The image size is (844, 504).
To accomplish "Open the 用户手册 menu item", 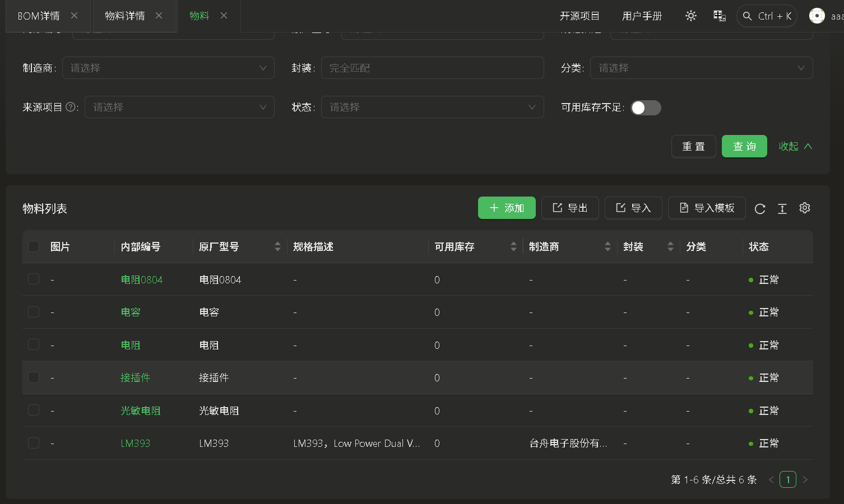I will point(642,16).
